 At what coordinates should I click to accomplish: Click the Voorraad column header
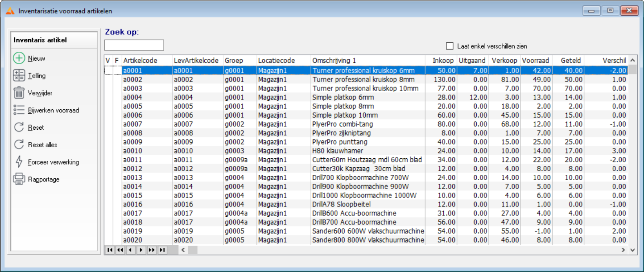tap(536, 61)
